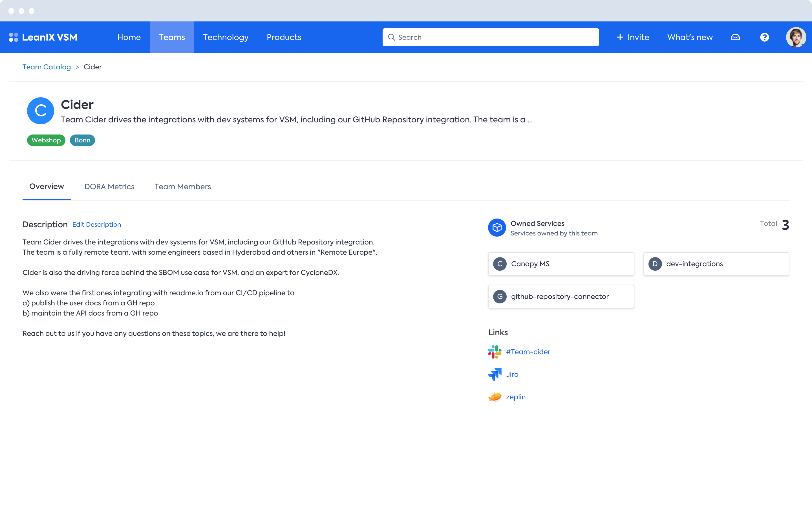This screenshot has width=812, height=529.
Task: Focus the Search input field
Action: coord(491,37)
